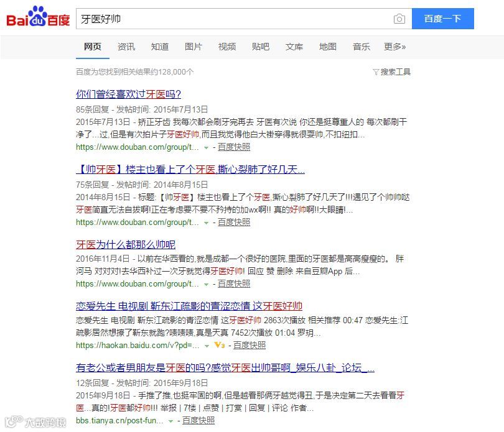Screen dimensions: 504x432
Task: Open 百度快照 for haokan.baidu.com result
Action: pyautogui.click(x=250, y=345)
